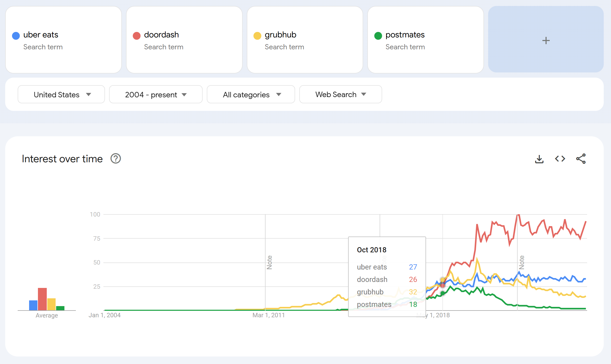Click the green postmates color dot
Screen dimensions: 611x364
[378, 36]
